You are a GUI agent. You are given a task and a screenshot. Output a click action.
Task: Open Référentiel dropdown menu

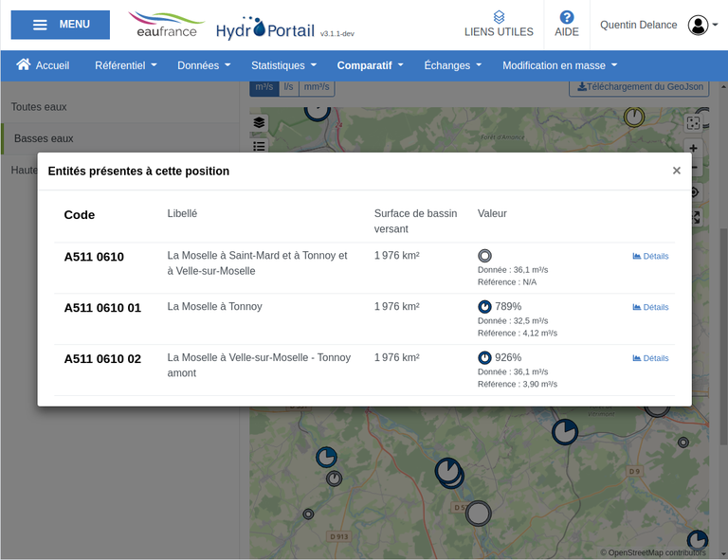[x=126, y=65]
